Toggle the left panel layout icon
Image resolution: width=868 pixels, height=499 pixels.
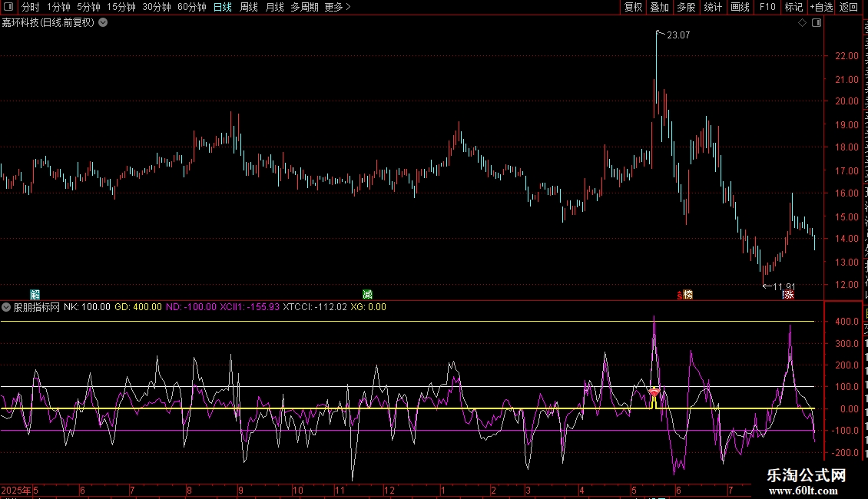tap(8, 7)
